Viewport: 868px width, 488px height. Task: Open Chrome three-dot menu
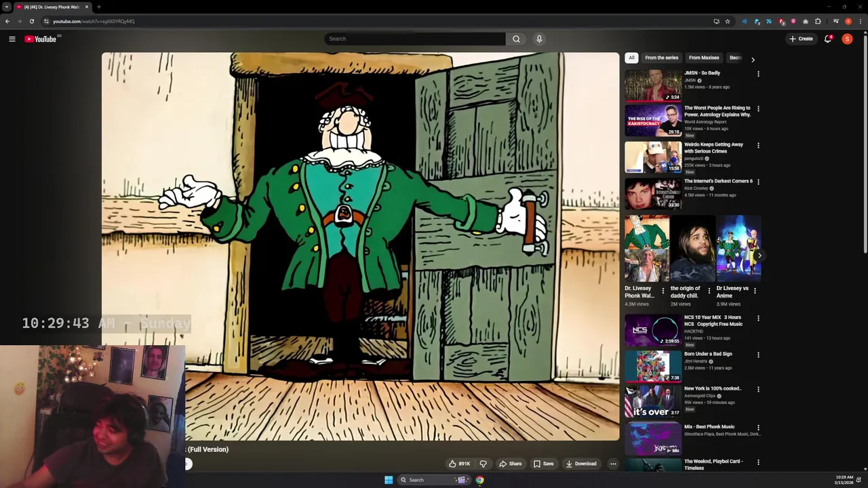click(x=861, y=21)
